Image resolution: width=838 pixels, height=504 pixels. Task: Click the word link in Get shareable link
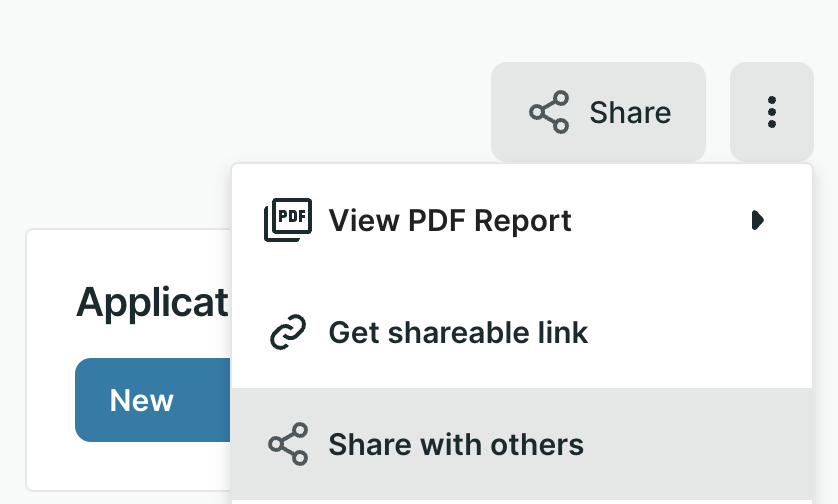[562, 332]
